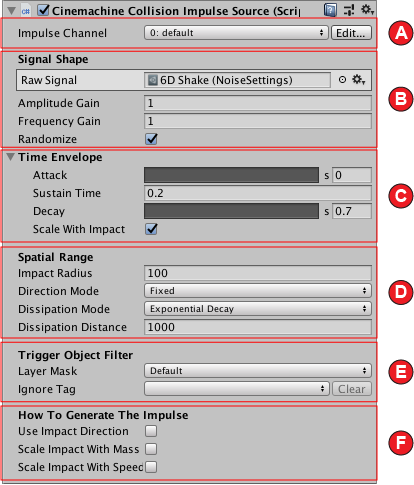Image resolution: width=414 pixels, height=485 pixels.
Task: Click the component preset sliders icon
Action: tap(349, 10)
